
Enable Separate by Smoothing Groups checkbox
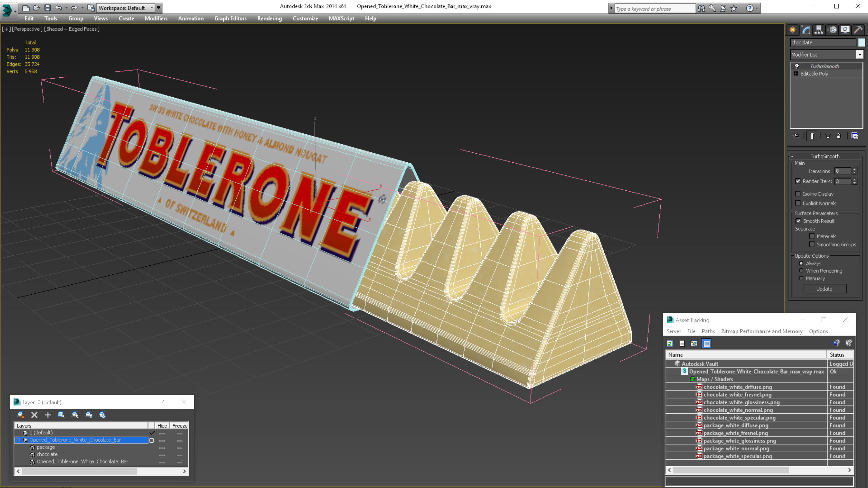pyautogui.click(x=812, y=244)
